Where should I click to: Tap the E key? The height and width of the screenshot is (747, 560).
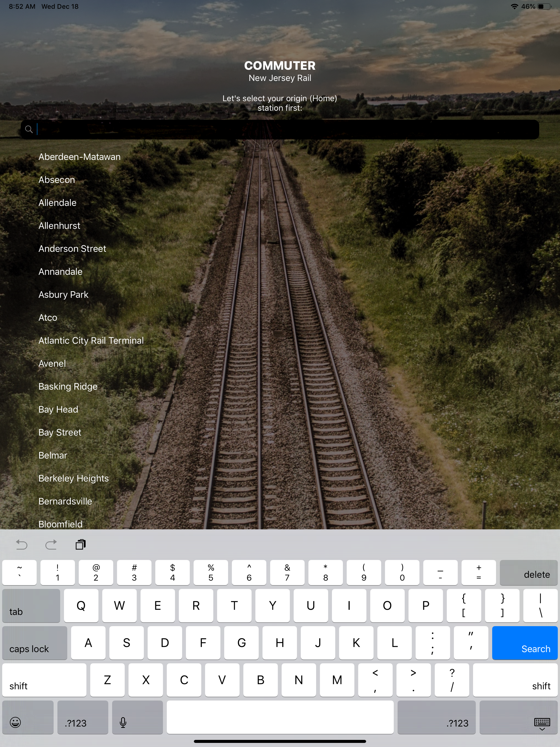point(157,606)
